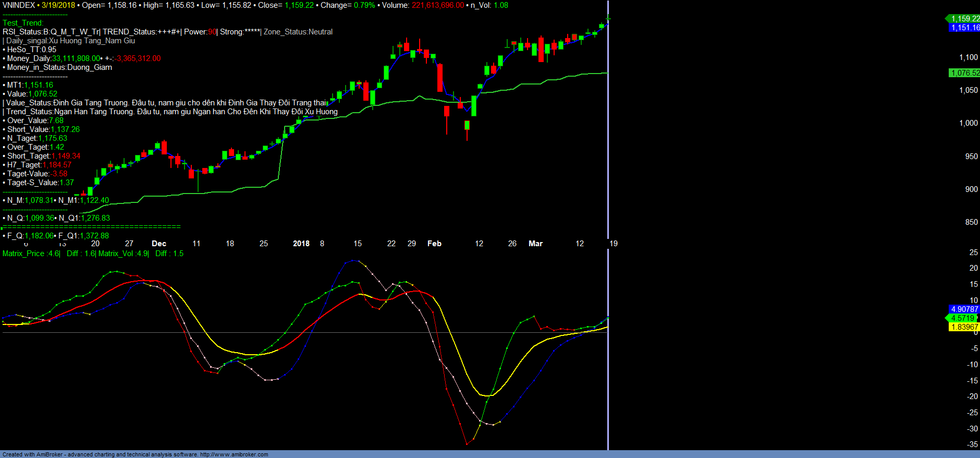Select the Feb label on date axis

pyautogui.click(x=434, y=244)
